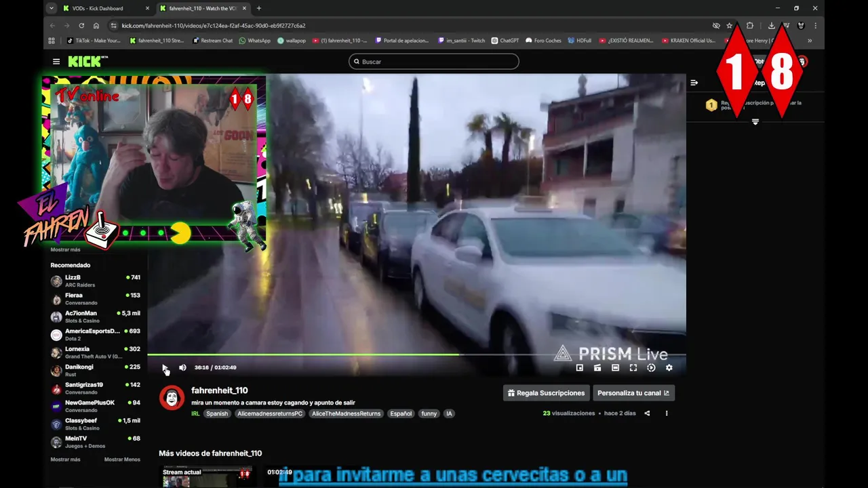Viewport: 868px width, 488px height.
Task: Open three-dot more options for video
Action: click(x=667, y=413)
